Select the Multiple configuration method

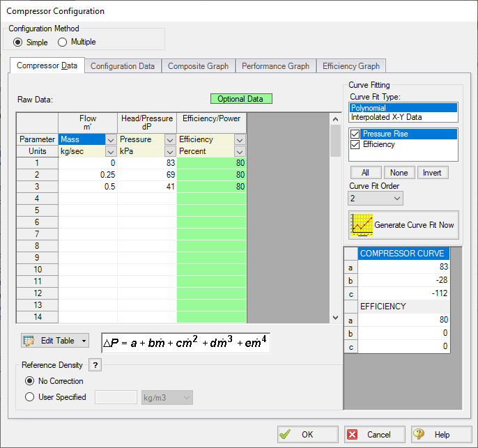[63, 43]
